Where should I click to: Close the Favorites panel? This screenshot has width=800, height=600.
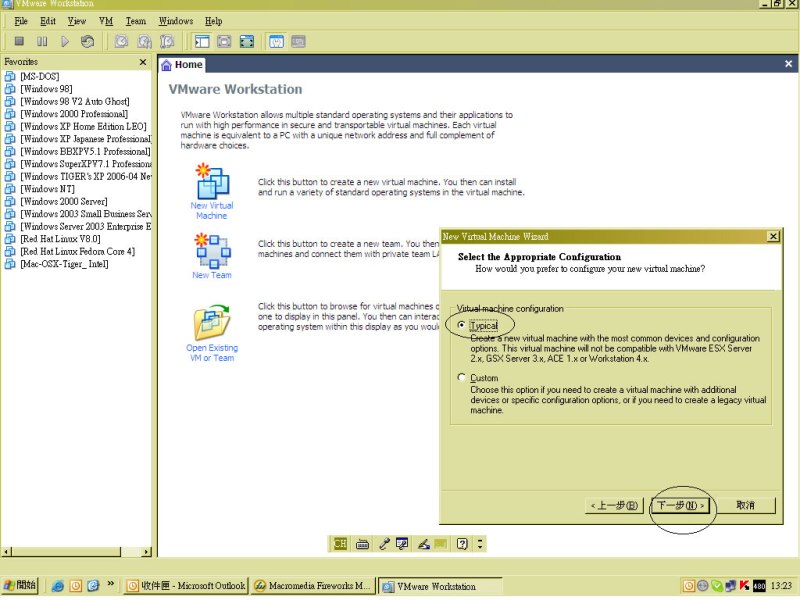pos(143,62)
